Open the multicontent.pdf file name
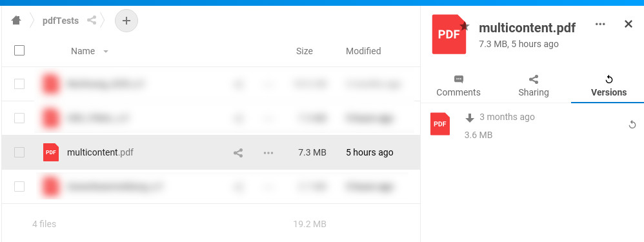The image size is (644, 242). pyautogui.click(x=100, y=152)
